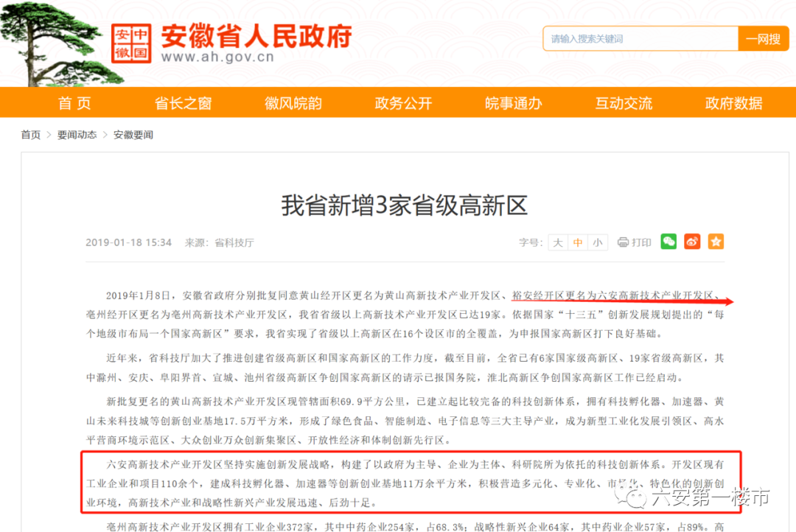Go to 首页 in the breadcrumb
The image size is (796, 532).
click(x=30, y=135)
